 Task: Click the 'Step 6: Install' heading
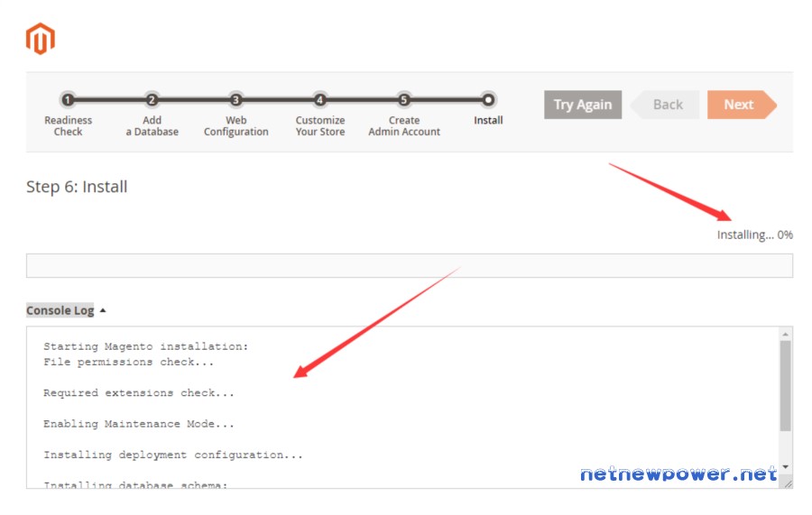[77, 187]
